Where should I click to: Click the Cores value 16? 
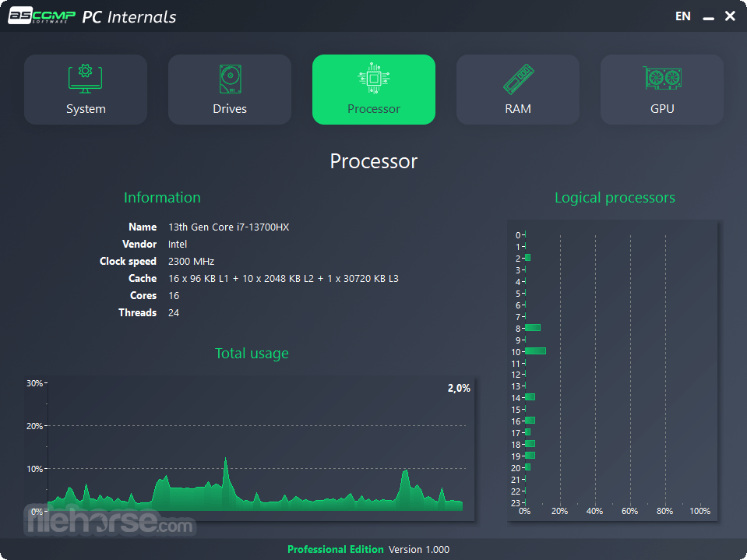pos(174,296)
